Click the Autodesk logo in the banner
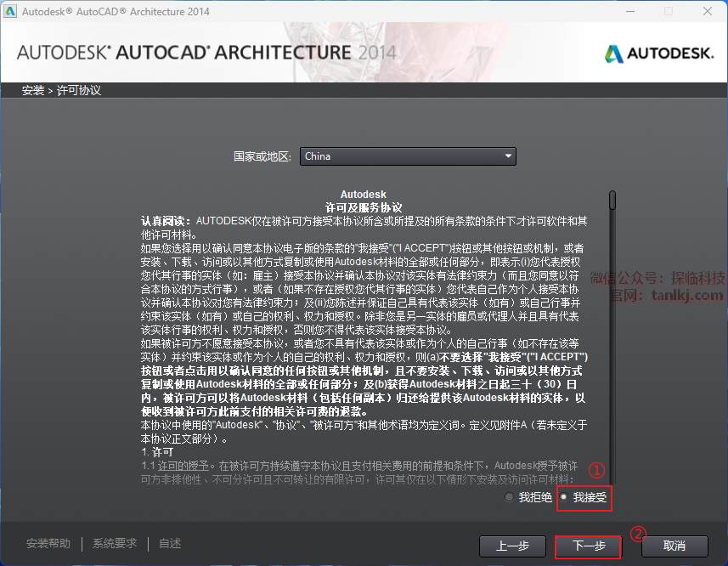Viewport: 728px width, 566px height. point(658,54)
